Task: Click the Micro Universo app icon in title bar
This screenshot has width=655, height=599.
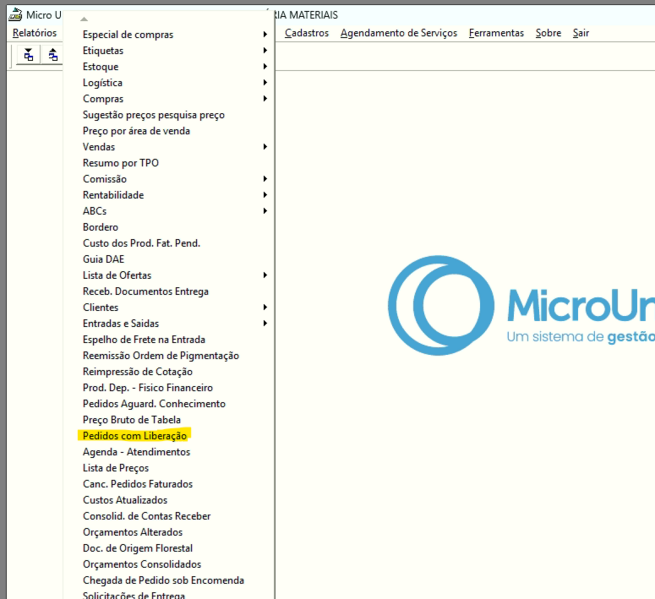Action: pyautogui.click(x=15, y=15)
